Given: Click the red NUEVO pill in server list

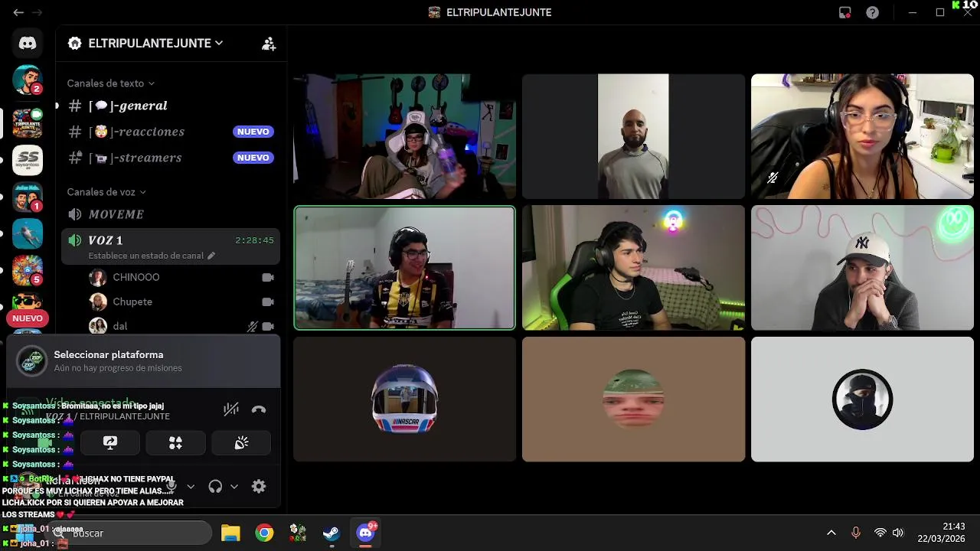Looking at the screenshot, I should [x=28, y=318].
